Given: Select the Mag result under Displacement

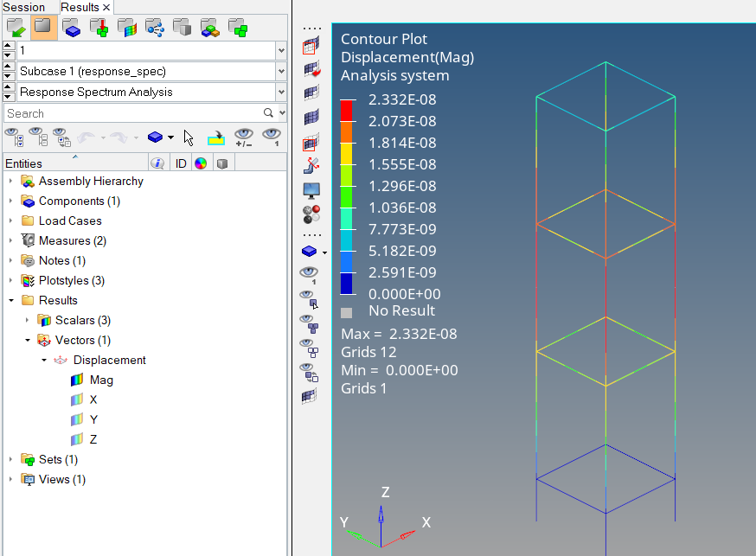Looking at the screenshot, I should (x=101, y=380).
